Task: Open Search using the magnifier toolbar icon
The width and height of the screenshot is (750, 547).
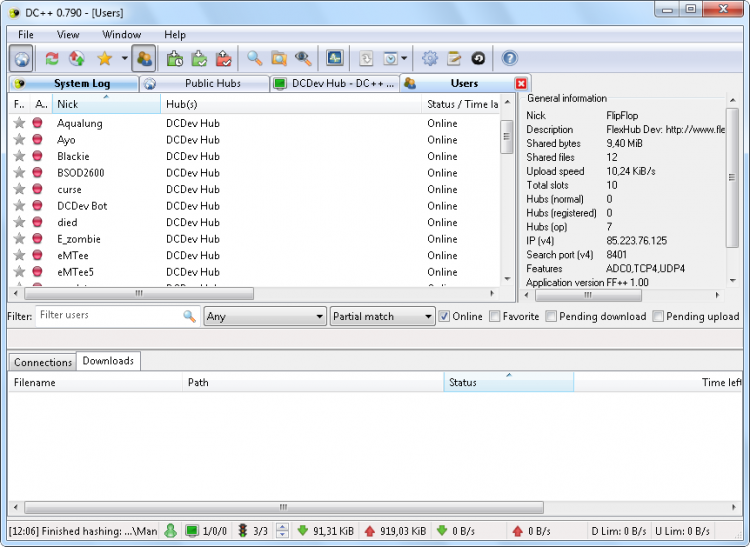Action: tap(254, 58)
